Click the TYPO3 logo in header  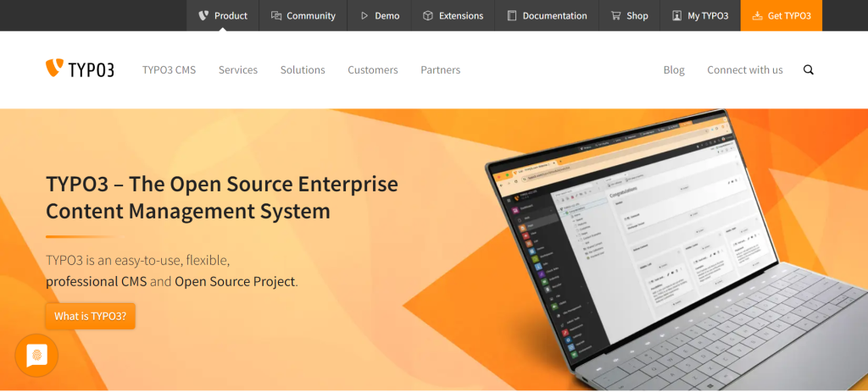click(80, 69)
